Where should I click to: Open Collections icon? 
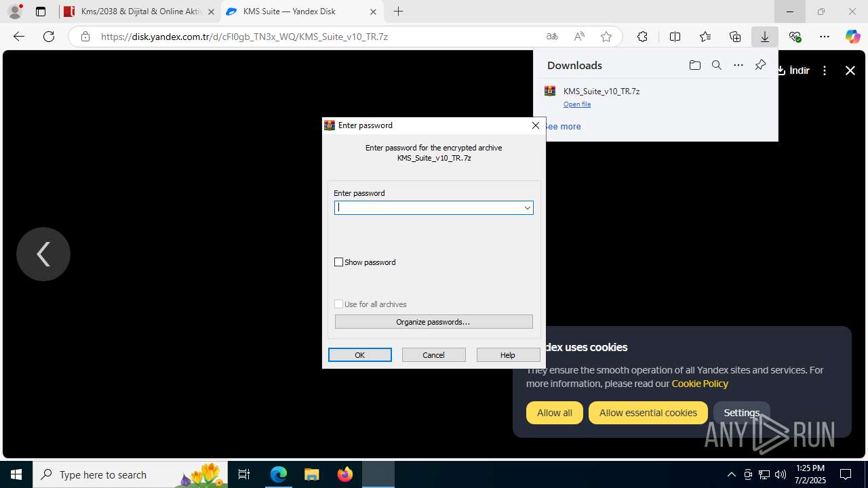(735, 37)
